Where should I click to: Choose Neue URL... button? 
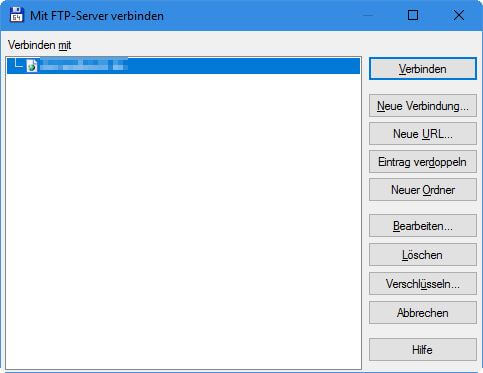(423, 134)
